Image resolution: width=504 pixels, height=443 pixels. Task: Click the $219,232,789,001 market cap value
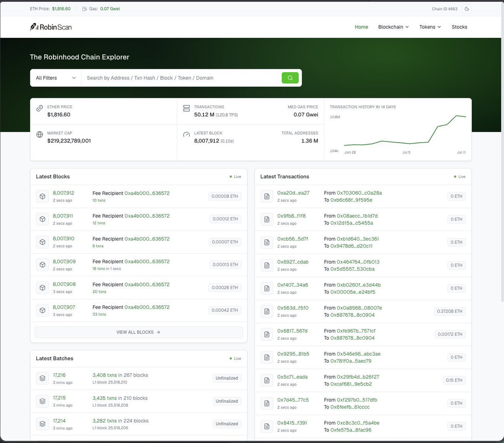[69, 141]
